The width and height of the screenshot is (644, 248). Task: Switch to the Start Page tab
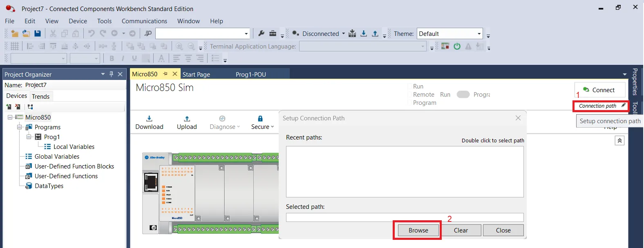(196, 74)
